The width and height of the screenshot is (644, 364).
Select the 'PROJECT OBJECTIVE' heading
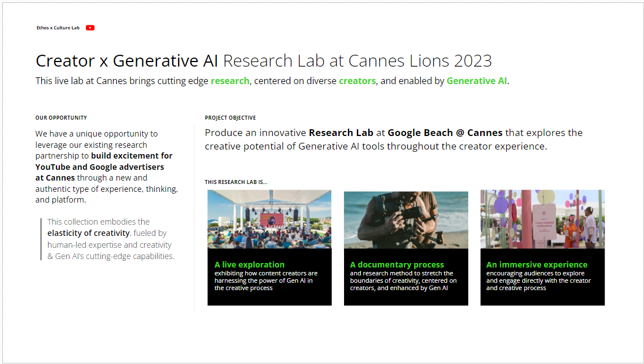[230, 118]
